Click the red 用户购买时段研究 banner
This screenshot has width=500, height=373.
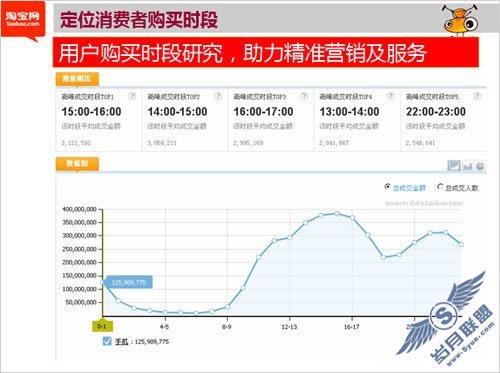pyautogui.click(x=266, y=53)
